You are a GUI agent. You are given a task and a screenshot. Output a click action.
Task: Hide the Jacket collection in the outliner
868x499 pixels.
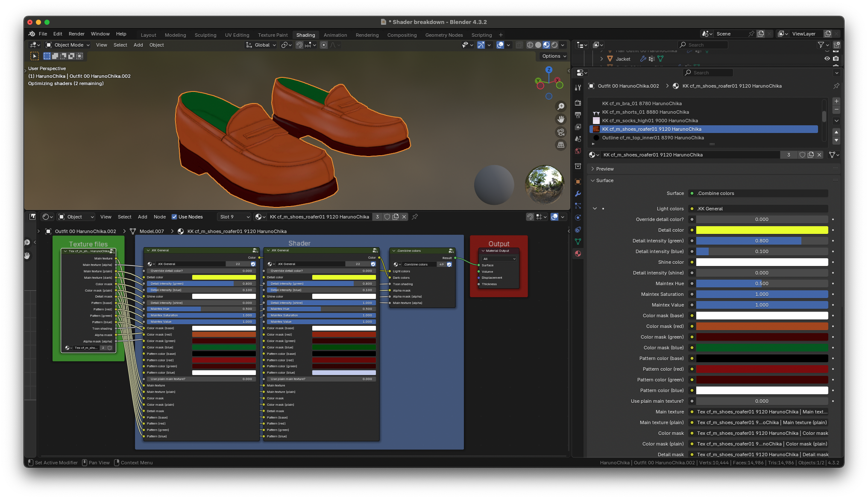click(827, 59)
